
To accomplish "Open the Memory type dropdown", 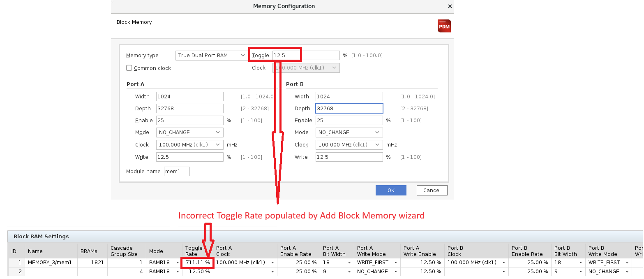I will 211,55.
